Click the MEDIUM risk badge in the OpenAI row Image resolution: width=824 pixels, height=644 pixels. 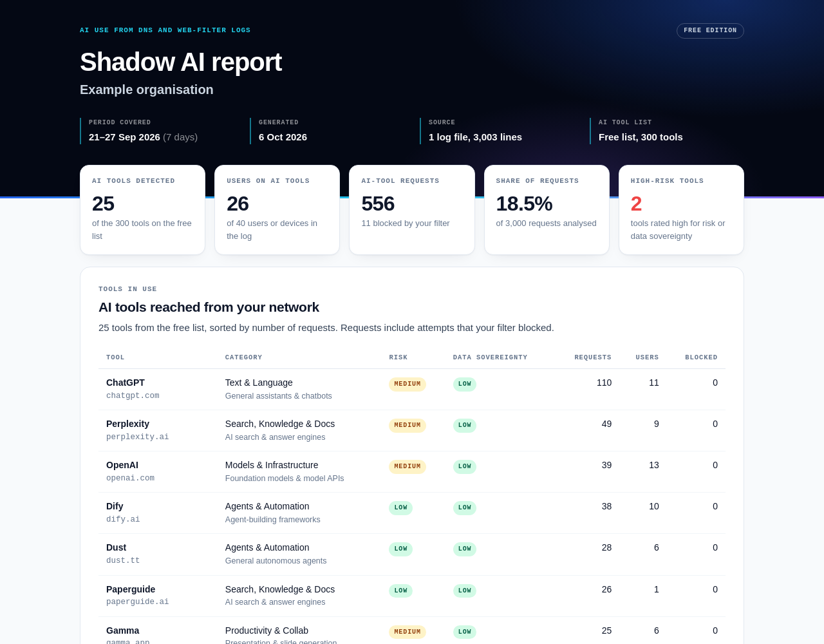coord(407,467)
